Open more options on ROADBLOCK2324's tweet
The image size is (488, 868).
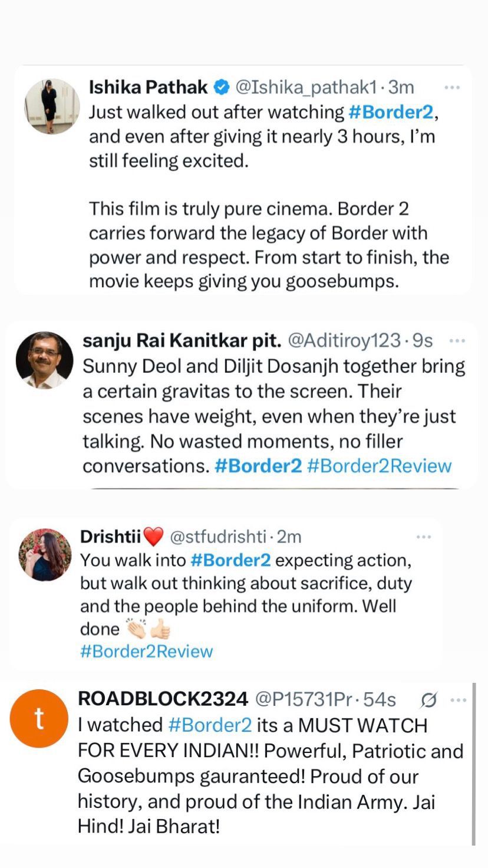tap(458, 700)
